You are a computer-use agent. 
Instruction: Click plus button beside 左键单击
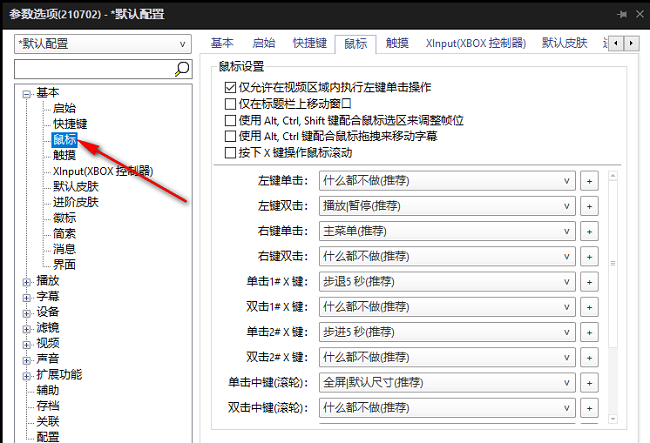tap(589, 181)
